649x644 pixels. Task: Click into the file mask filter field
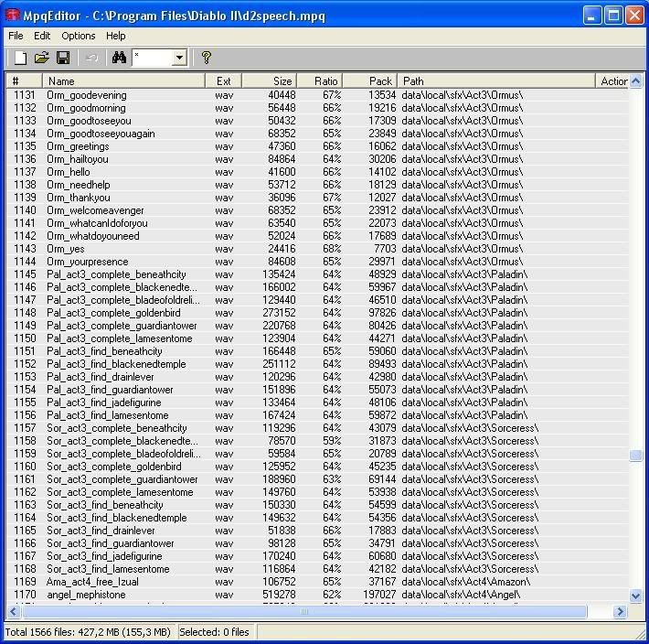(152, 58)
